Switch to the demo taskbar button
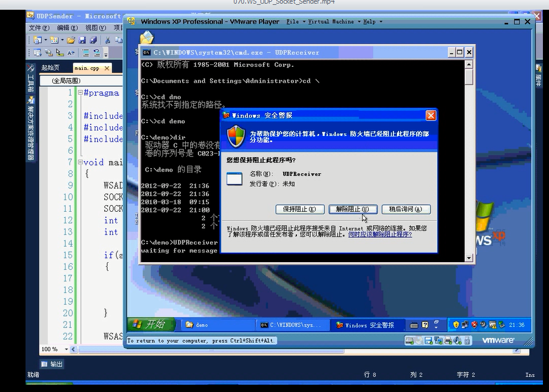549x392 pixels. (217, 325)
